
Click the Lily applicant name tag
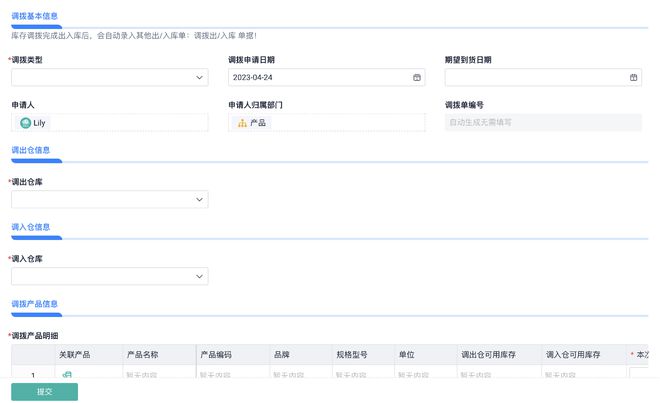[33, 123]
